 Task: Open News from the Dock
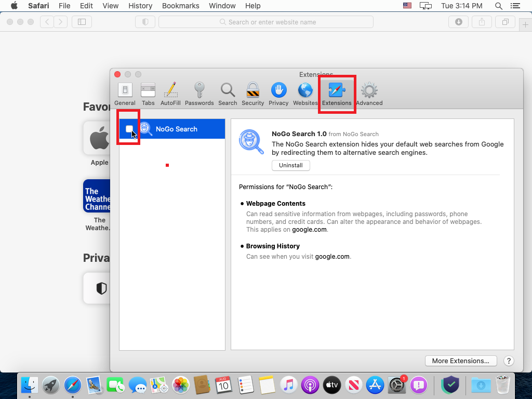(353, 385)
